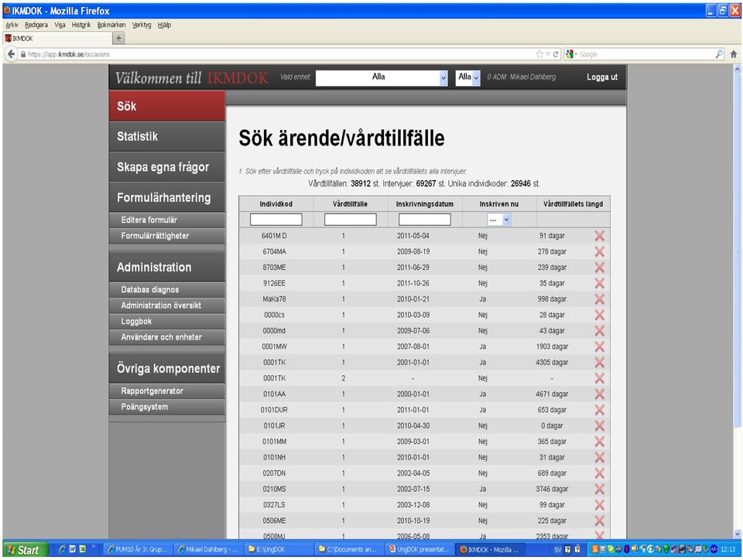Expand the Vald enhet dropdown showing Alla
Viewport: 743px width, 560px height.
pos(382,77)
